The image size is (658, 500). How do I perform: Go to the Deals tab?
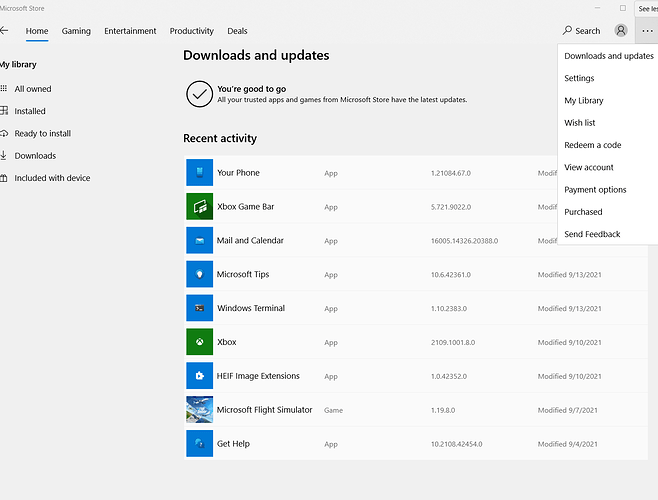pos(237,31)
